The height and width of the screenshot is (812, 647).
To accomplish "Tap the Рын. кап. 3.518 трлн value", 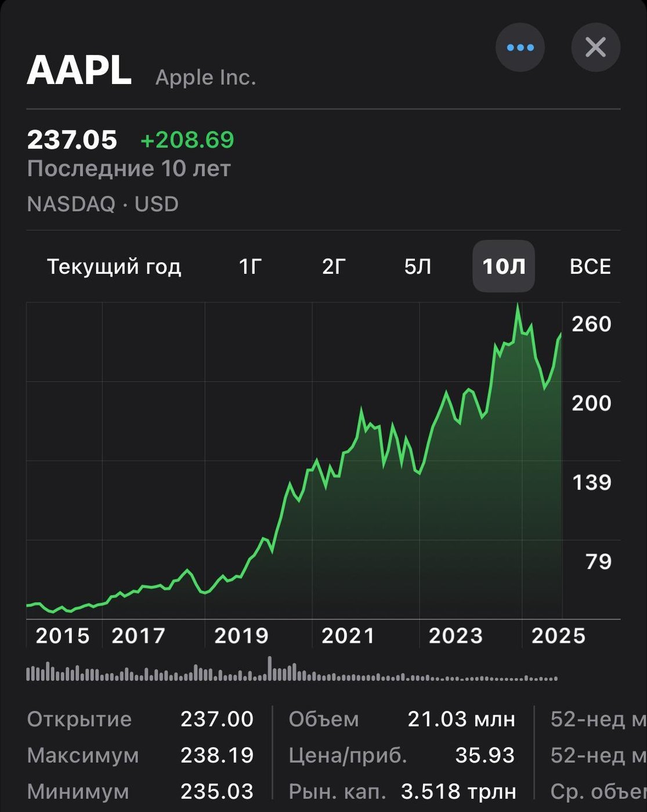I will click(458, 791).
